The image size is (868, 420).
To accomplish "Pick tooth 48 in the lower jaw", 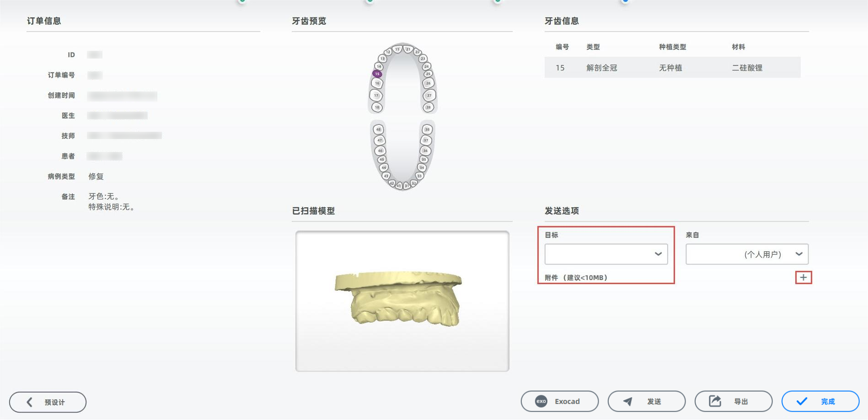I will [x=378, y=129].
